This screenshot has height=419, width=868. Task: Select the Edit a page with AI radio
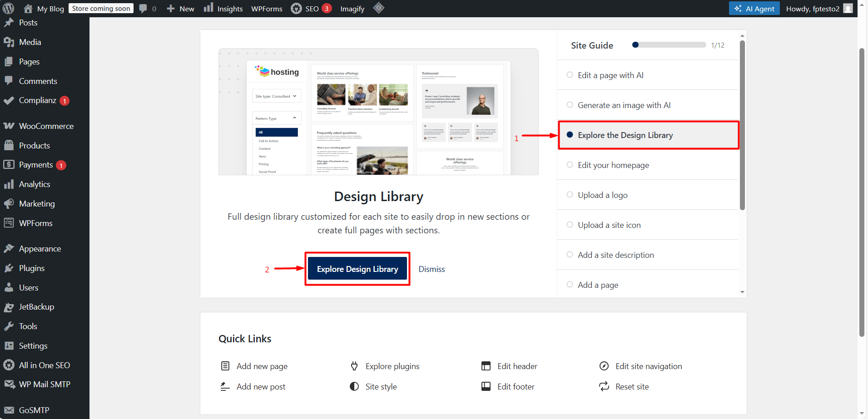(x=570, y=75)
